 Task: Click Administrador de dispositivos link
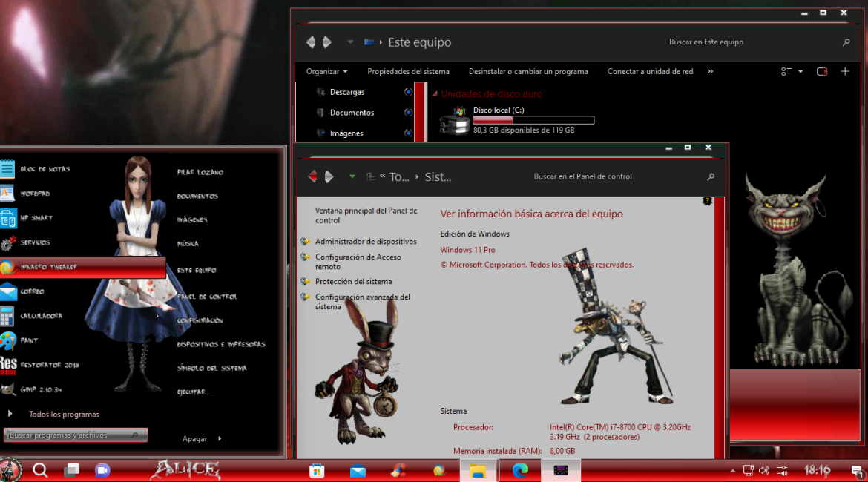[365, 242]
